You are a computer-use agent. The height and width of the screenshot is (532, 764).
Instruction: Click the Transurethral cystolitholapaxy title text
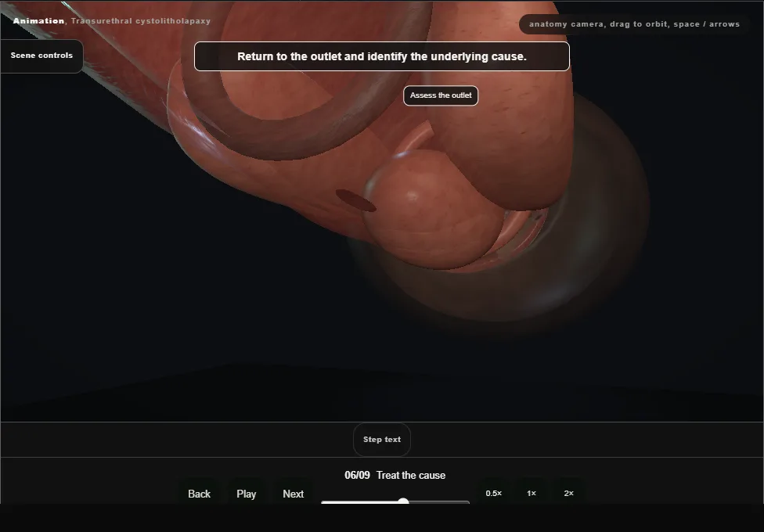(x=141, y=21)
